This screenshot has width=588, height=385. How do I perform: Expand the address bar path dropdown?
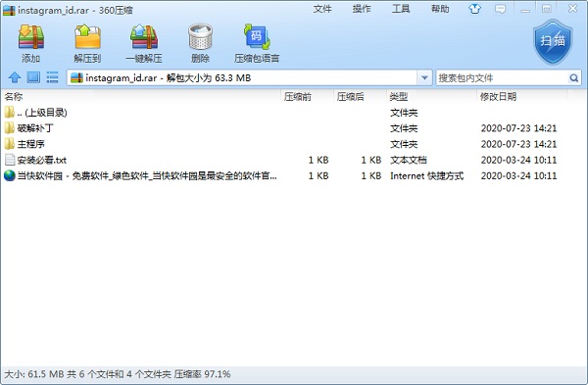[x=424, y=78]
